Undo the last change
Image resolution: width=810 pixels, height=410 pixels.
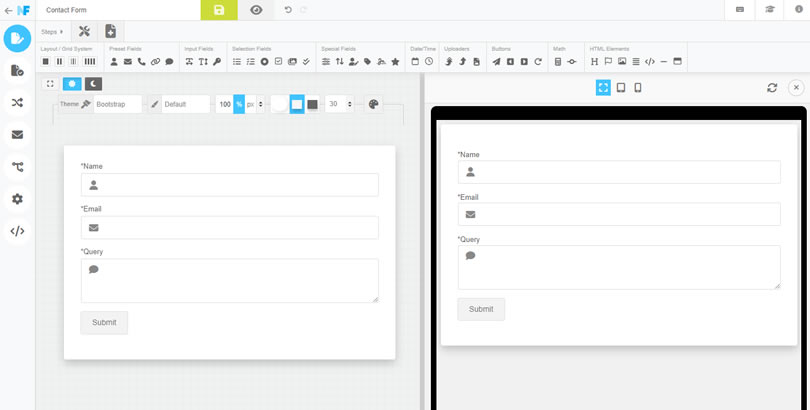click(288, 10)
